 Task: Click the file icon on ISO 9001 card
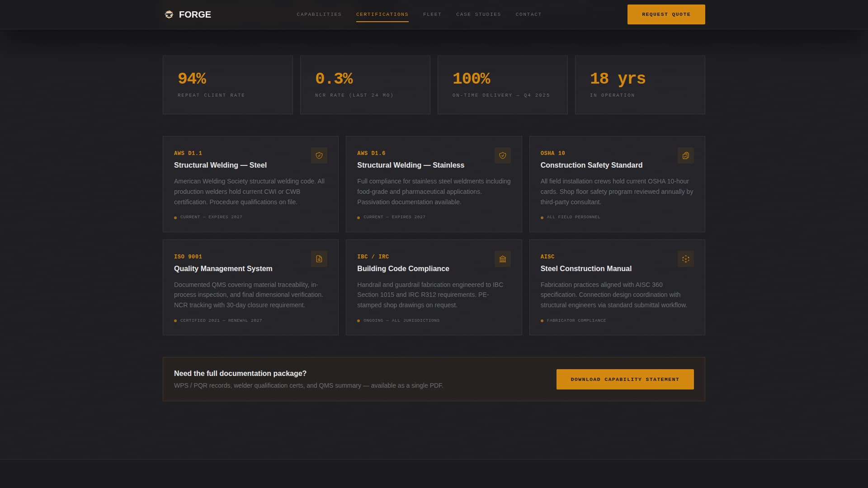(x=319, y=259)
